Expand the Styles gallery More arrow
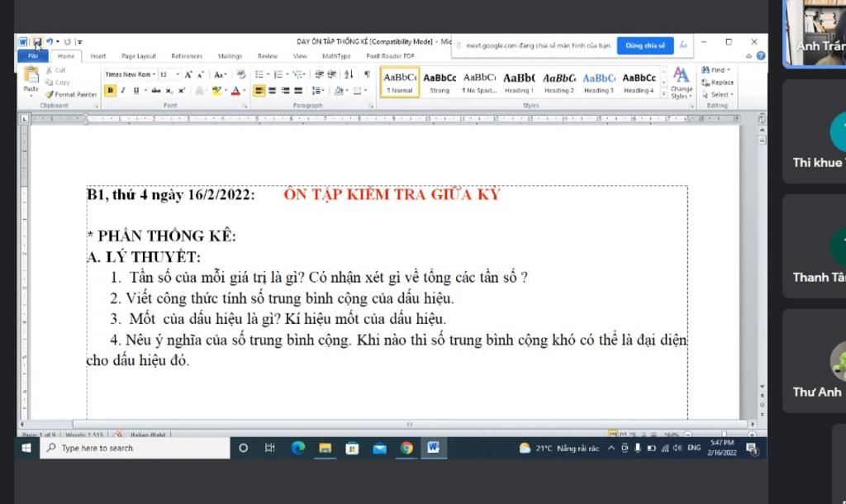This screenshot has width=846, height=504. [x=663, y=94]
